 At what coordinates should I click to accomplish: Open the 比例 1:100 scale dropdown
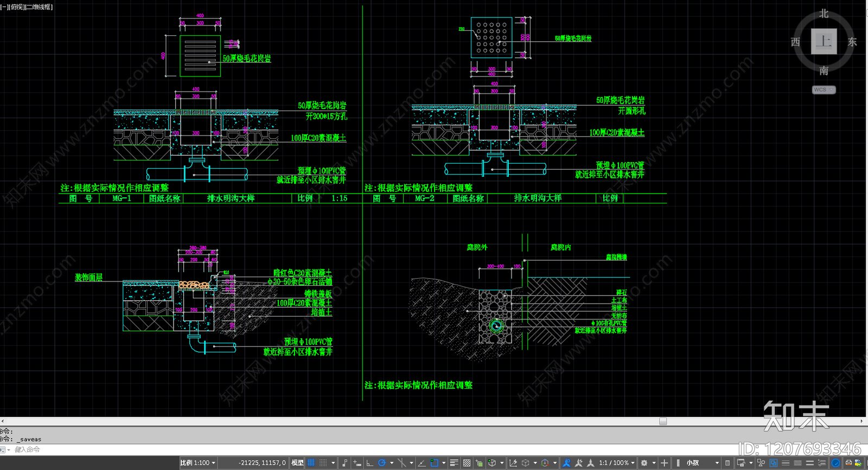tap(198, 463)
